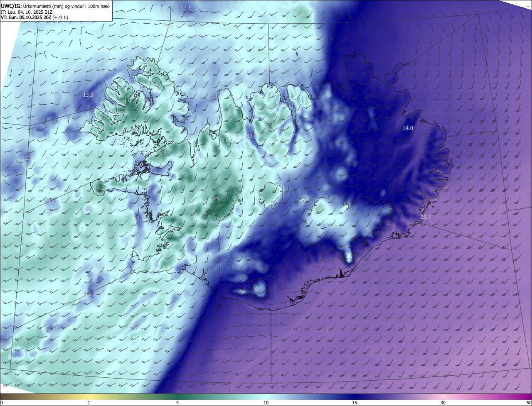Screen dimensions: 532x406
Task: Click the 13.9 value west of Westfjords
Action: (88, 95)
